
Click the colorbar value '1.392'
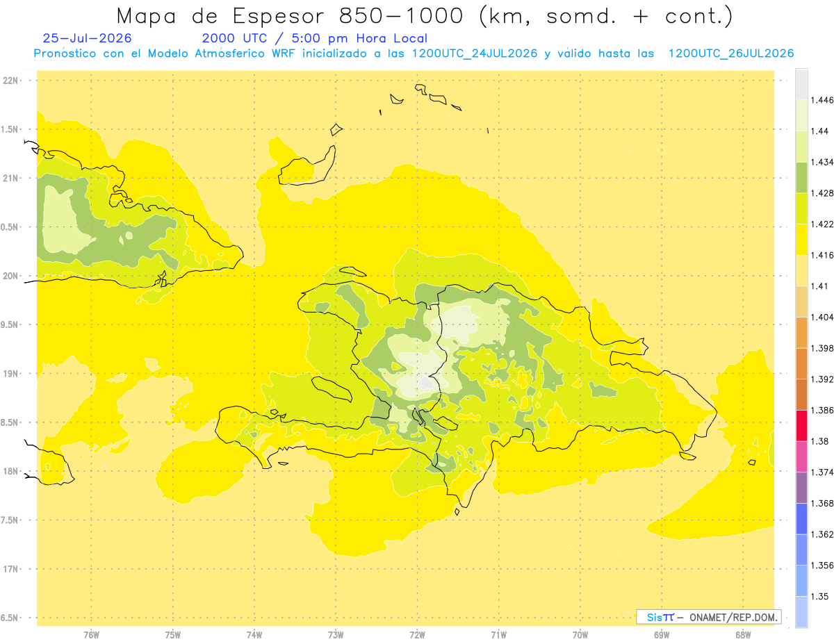coord(822,379)
